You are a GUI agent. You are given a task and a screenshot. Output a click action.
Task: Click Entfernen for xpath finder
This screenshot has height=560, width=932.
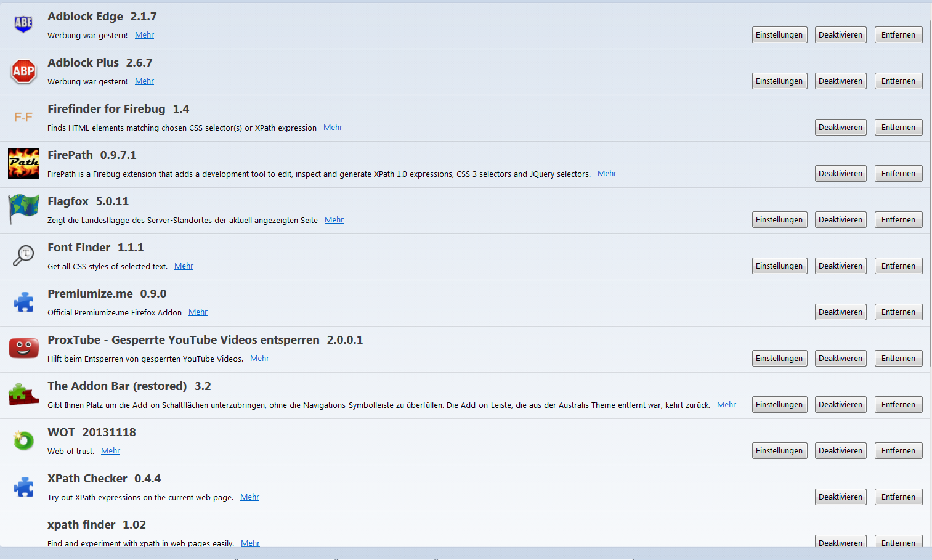898,542
